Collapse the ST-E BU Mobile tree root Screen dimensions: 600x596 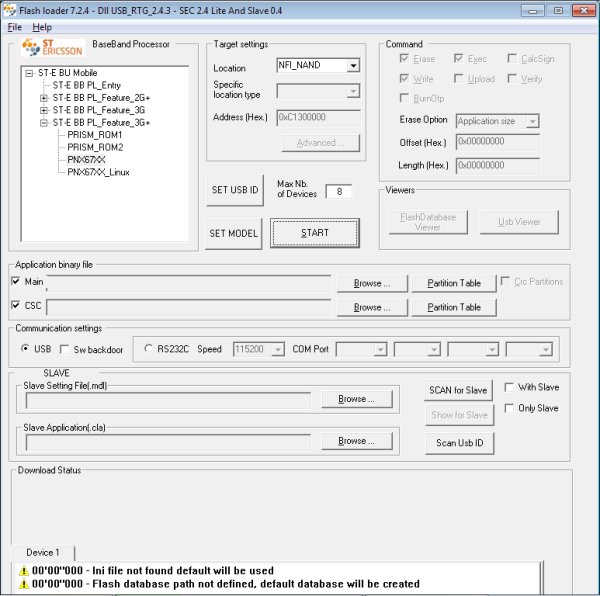tap(29, 73)
